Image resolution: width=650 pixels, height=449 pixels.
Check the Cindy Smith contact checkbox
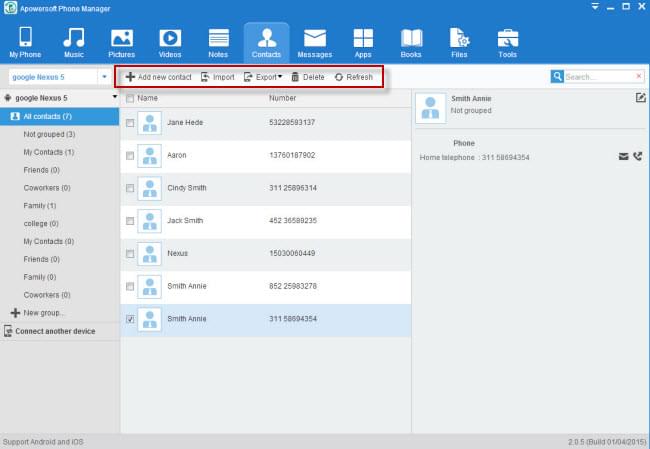click(130, 188)
